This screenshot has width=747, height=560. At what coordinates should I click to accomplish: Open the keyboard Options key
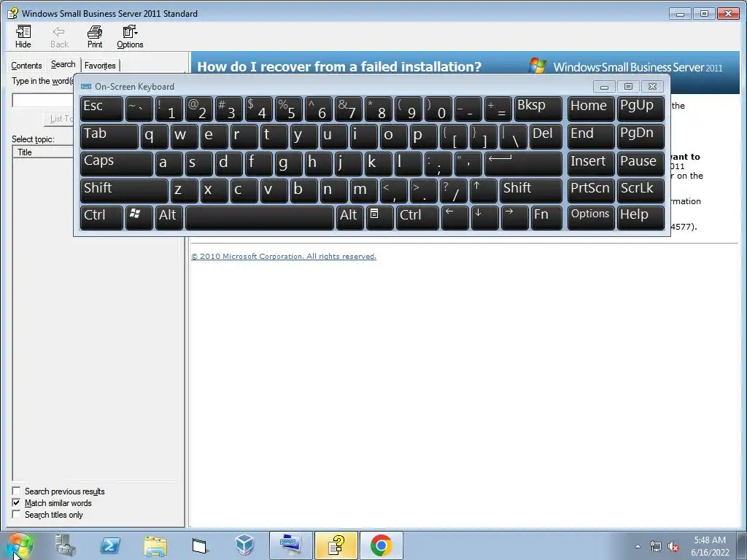click(591, 217)
